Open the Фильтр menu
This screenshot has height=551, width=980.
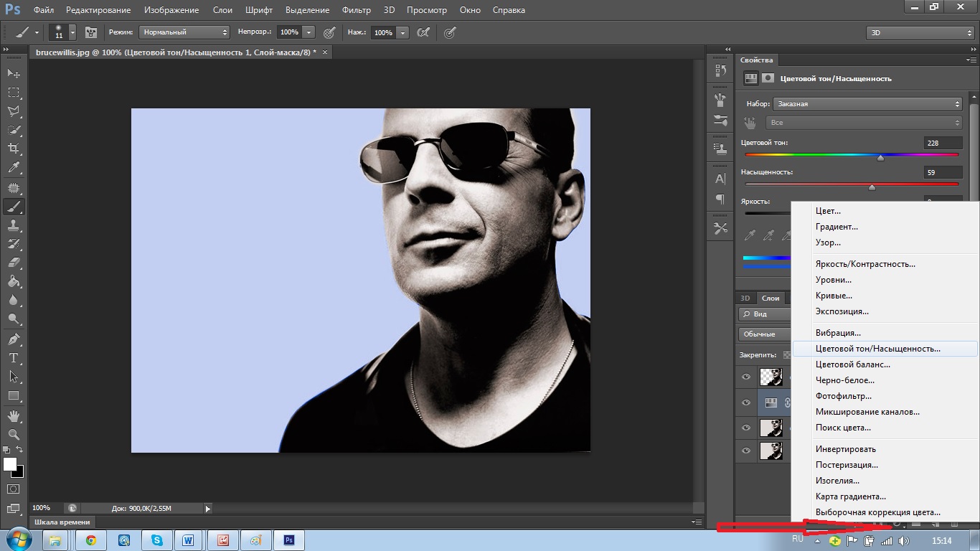356,10
